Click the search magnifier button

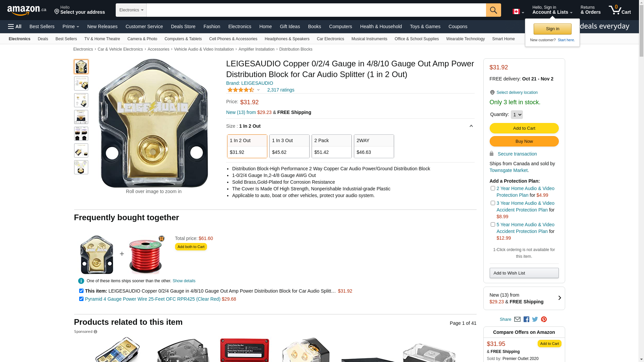point(493,10)
